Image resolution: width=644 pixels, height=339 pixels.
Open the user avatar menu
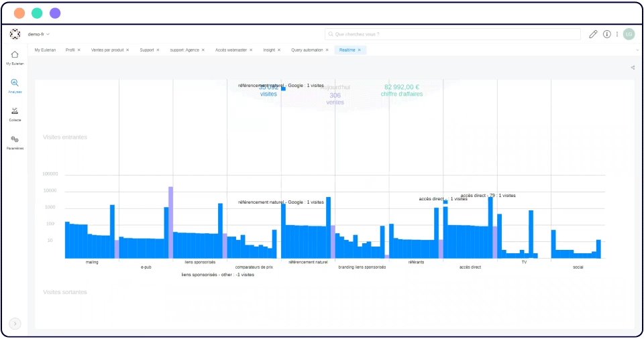pos(629,34)
